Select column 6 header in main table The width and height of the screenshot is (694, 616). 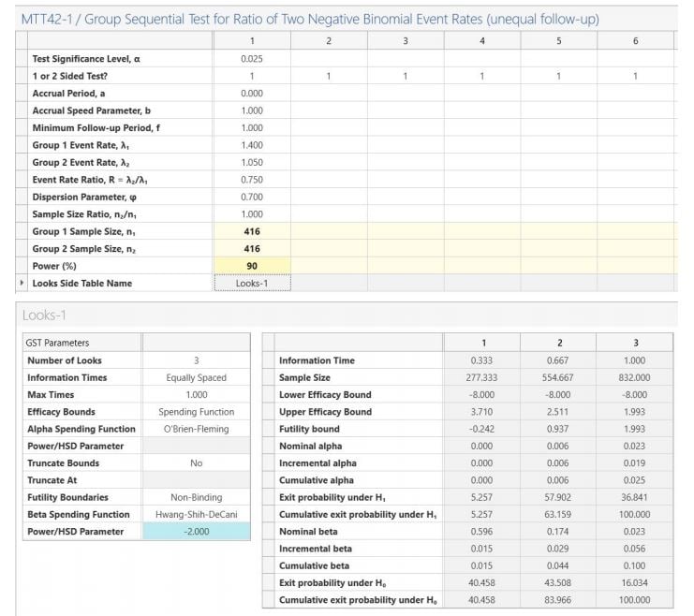(x=636, y=40)
